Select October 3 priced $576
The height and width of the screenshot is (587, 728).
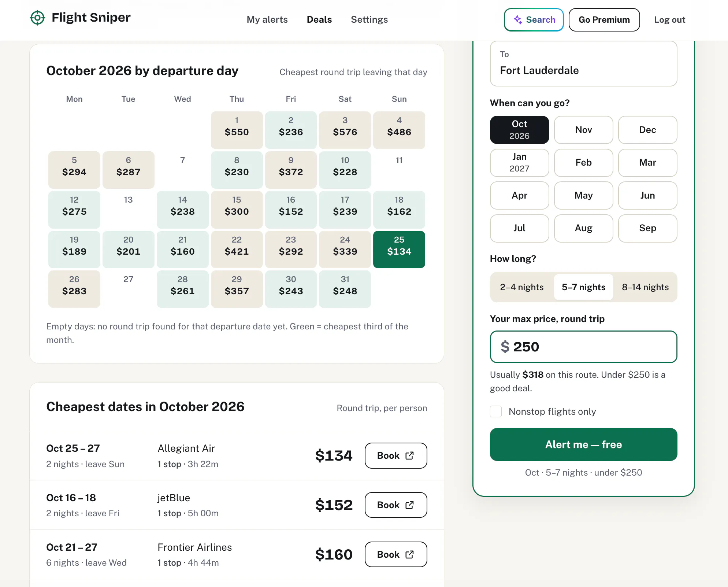(345, 130)
